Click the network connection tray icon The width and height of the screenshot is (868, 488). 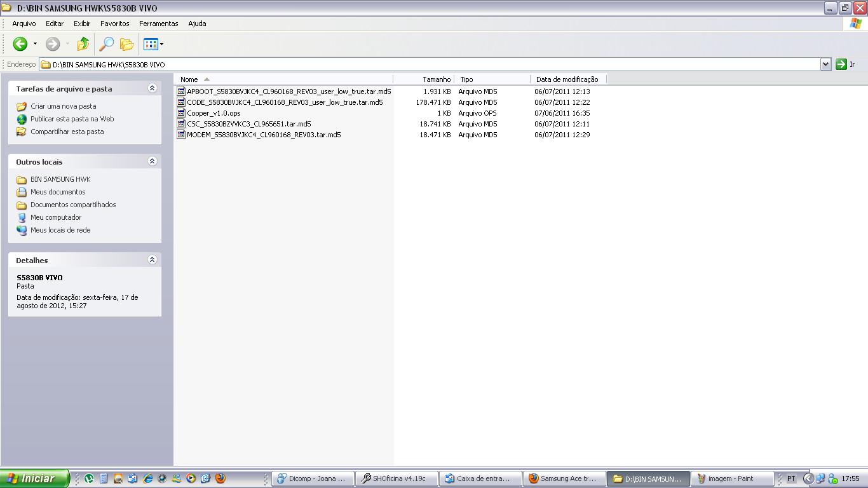click(820, 478)
